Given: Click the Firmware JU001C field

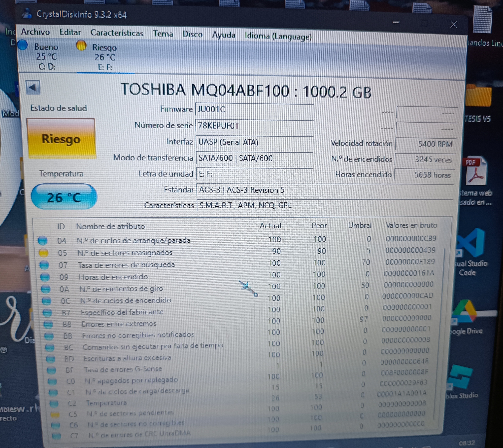Looking at the screenshot, I should [x=254, y=109].
